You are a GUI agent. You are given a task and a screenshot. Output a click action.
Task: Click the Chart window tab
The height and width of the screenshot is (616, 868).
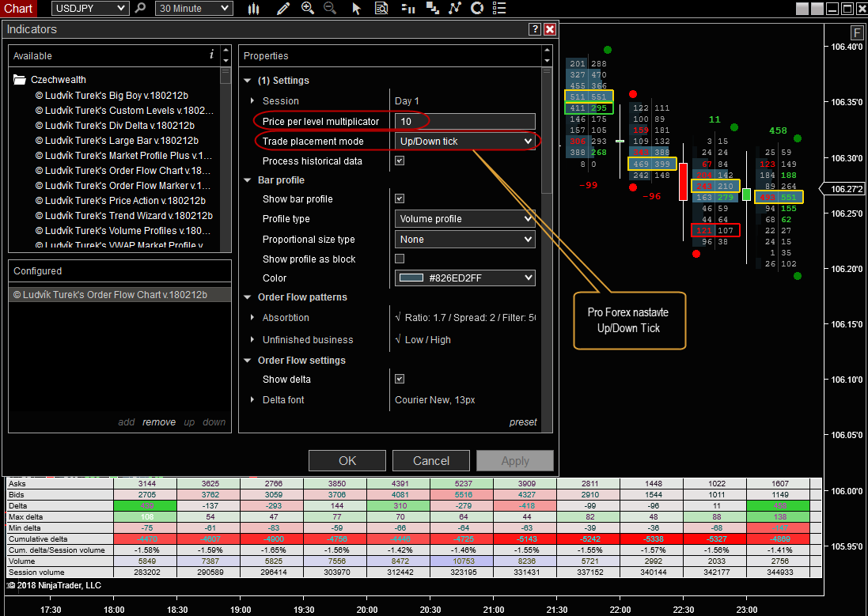19,8
